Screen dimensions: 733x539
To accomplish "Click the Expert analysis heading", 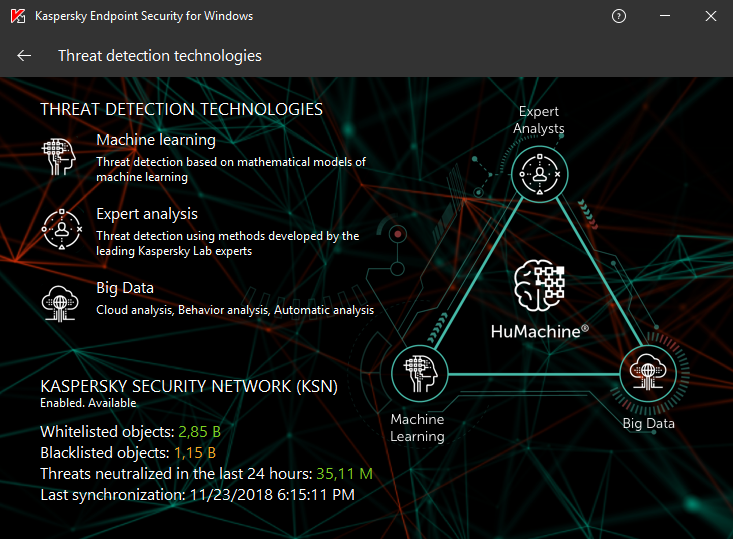I will [147, 214].
